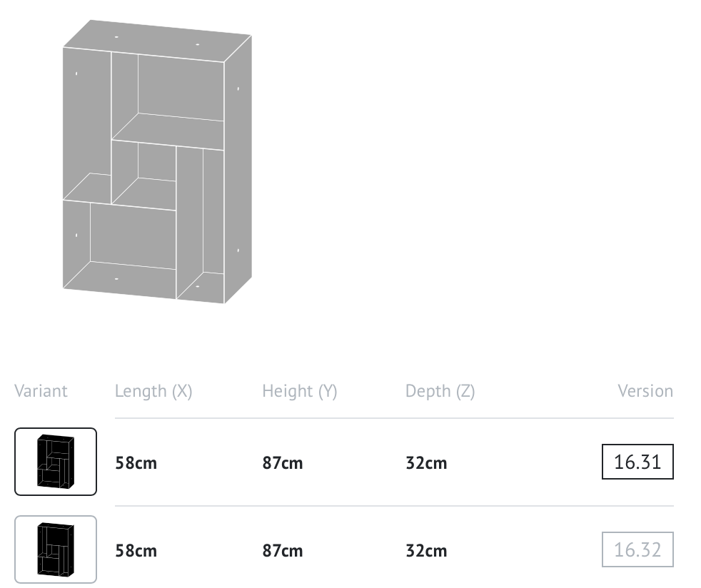This screenshot has height=588, width=701.
Task: Click 32cm depth in version 16.31 row
Action: [426, 463]
